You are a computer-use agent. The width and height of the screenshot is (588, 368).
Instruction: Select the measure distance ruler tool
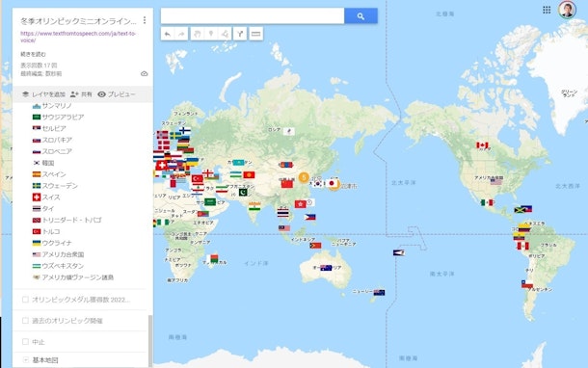click(255, 34)
